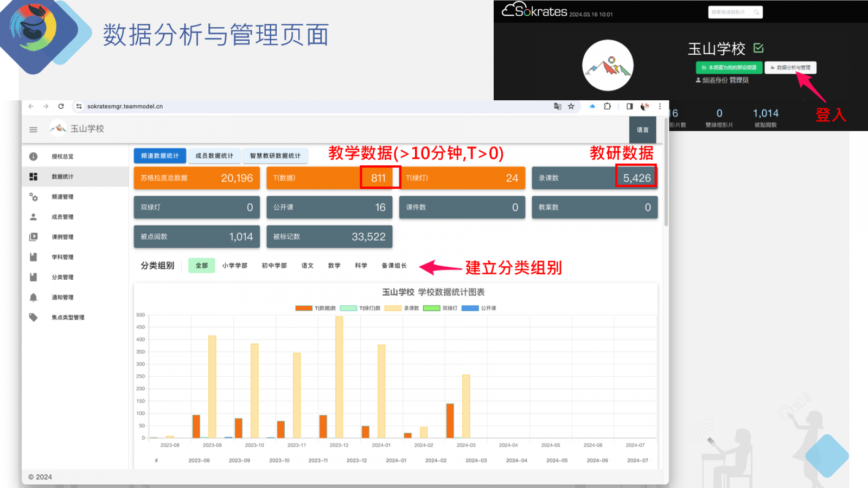
Task: Open 频道管理 via the gears icon
Action: coord(34,197)
